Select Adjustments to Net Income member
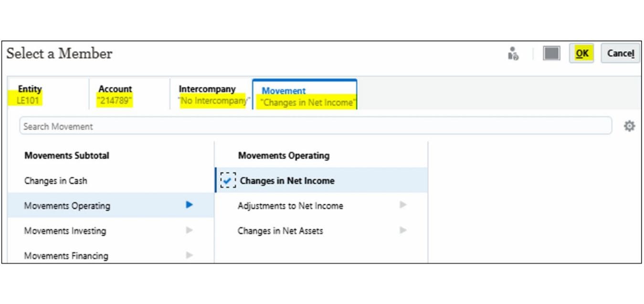 [x=290, y=206]
